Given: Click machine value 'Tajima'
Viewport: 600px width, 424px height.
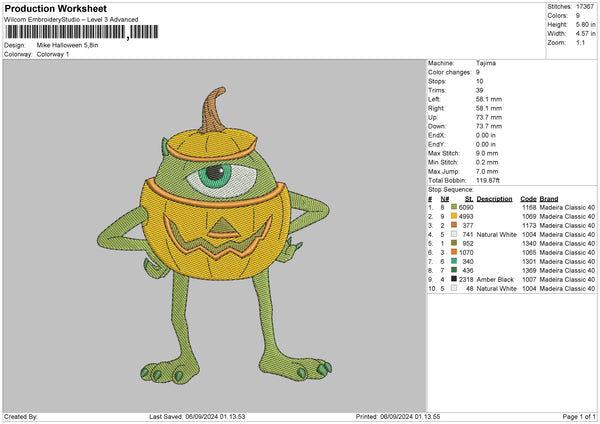Looking at the screenshot, I should 486,63.
